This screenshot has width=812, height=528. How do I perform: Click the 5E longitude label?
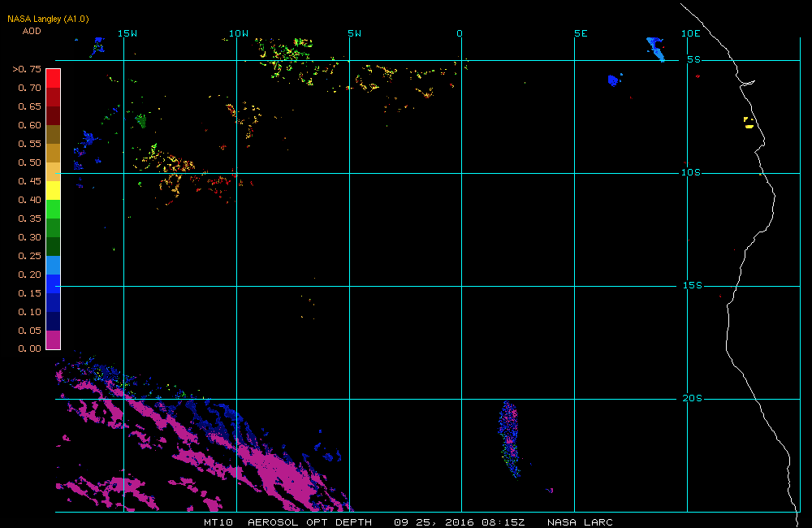click(x=581, y=33)
